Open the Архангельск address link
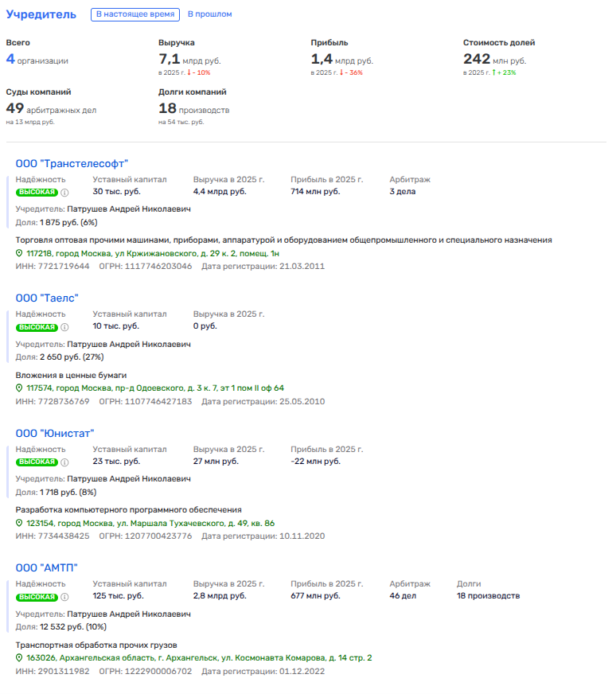Screen dimensions: 616x694 tap(199, 658)
